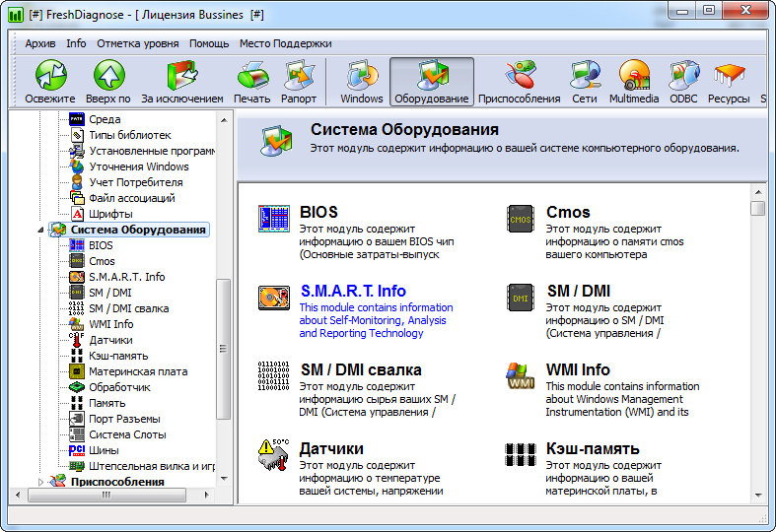Select Уточнения Windows in the tree
The image size is (776, 532).
139,166
